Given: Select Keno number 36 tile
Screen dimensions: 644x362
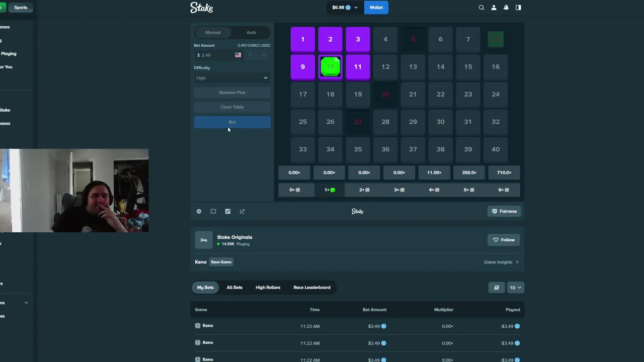Looking at the screenshot, I should tap(385, 149).
